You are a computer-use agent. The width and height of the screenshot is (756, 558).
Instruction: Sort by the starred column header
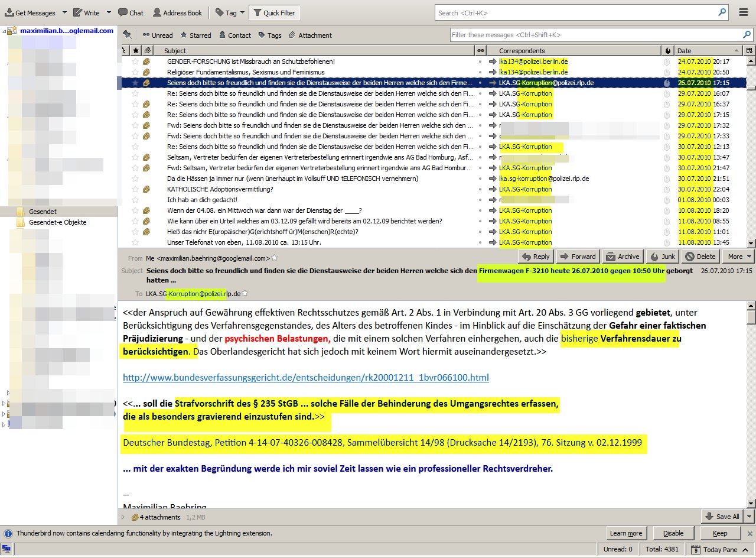(x=136, y=51)
